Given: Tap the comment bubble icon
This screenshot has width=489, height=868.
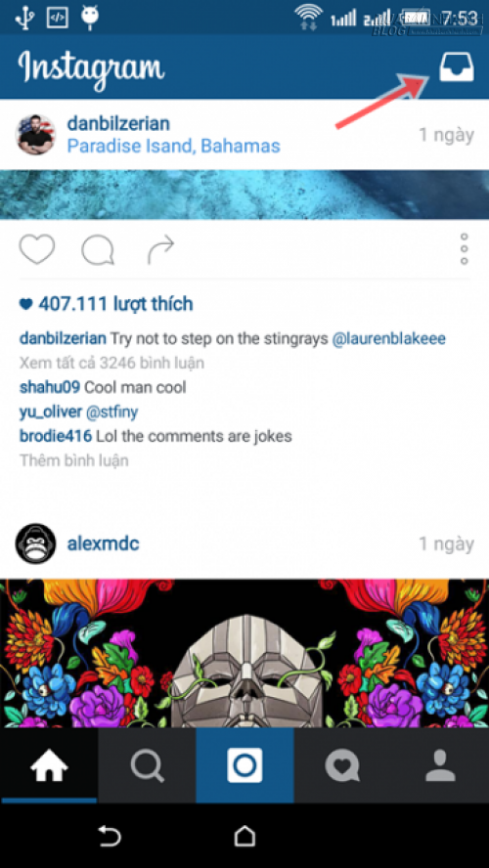Looking at the screenshot, I should click(x=98, y=251).
